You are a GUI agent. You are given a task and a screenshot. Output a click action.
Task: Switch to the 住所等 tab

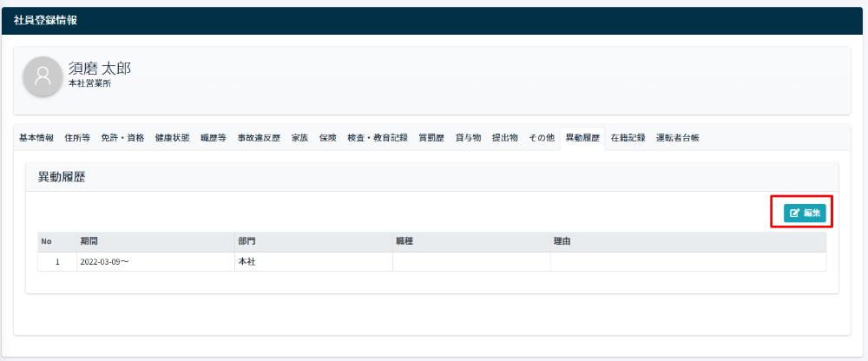tap(77, 138)
